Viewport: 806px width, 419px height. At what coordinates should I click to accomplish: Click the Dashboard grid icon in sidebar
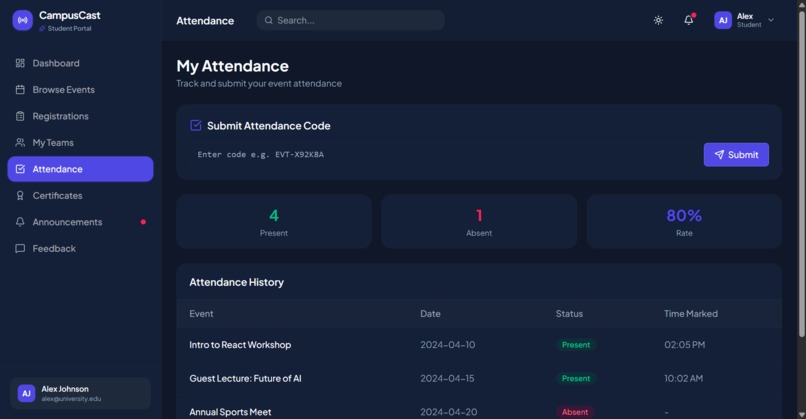[x=20, y=63]
